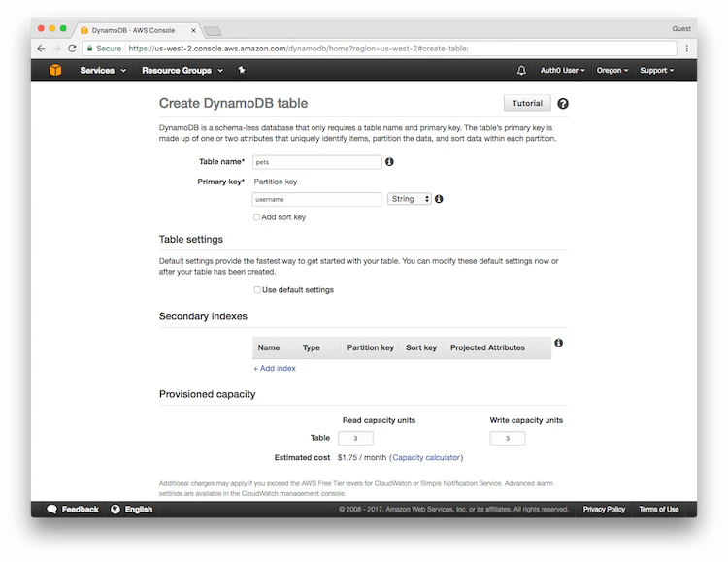Click the Partition key column header
The height and width of the screenshot is (562, 728).
click(x=370, y=347)
